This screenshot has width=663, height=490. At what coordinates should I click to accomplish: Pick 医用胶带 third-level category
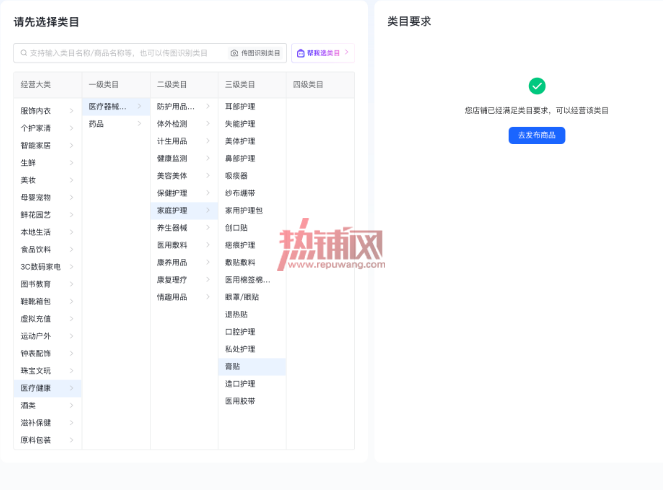click(252, 401)
